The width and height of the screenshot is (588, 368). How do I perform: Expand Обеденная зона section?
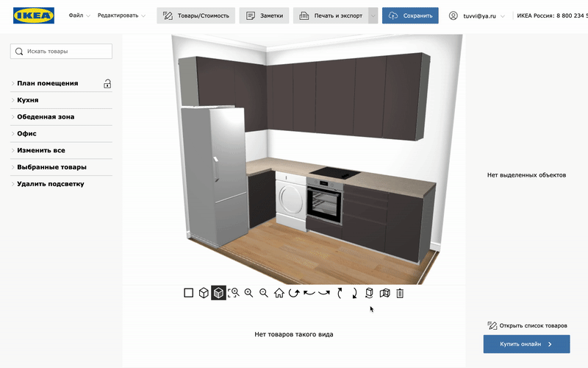pos(61,117)
